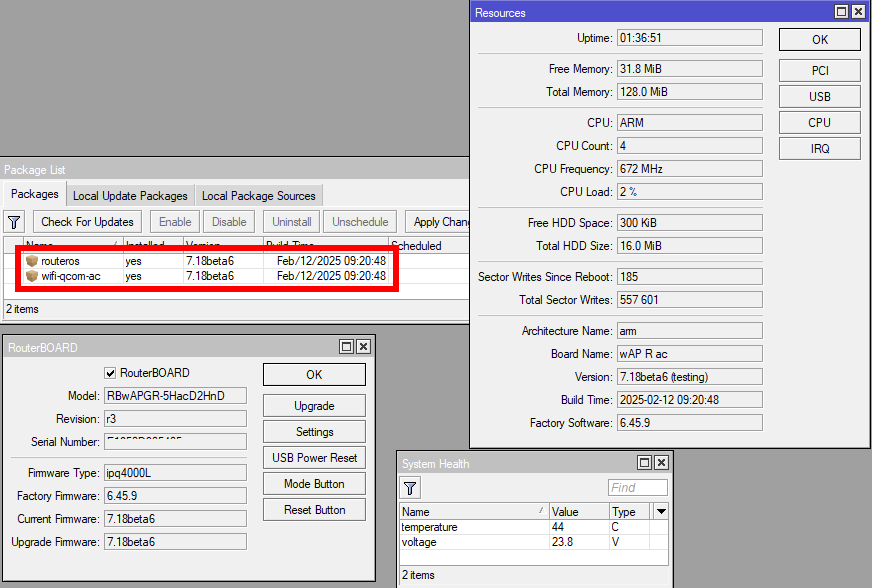Open the Local Package Sources tab

[259, 196]
